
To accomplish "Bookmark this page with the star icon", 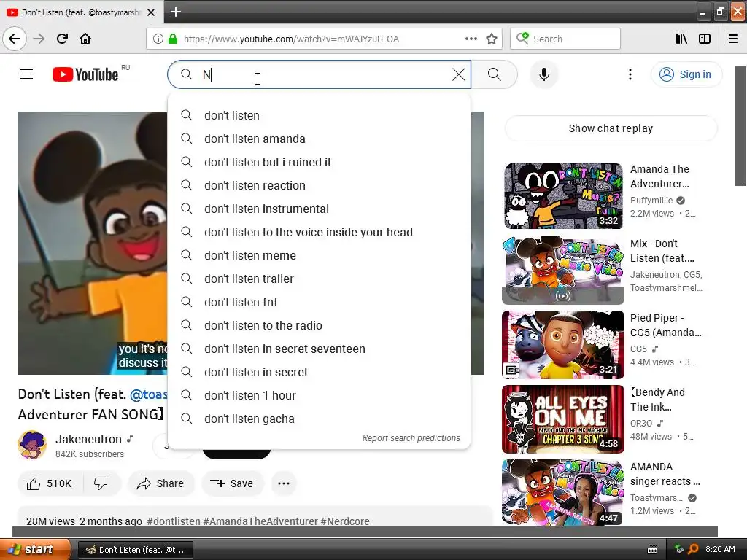I will click(x=492, y=39).
